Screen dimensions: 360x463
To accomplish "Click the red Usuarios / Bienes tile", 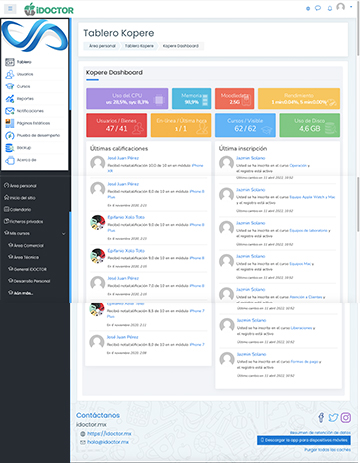I will click(x=116, y=125).
